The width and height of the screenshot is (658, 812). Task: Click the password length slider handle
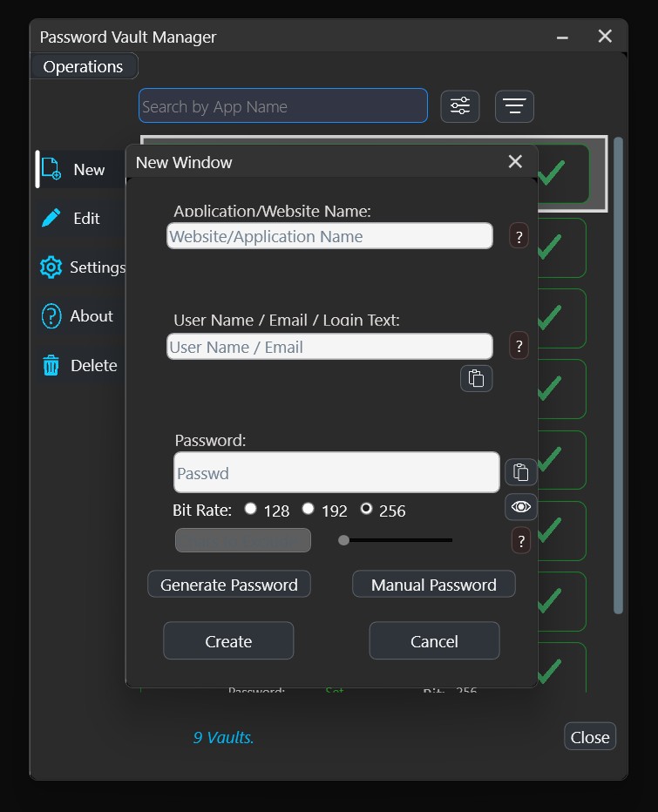343,541
